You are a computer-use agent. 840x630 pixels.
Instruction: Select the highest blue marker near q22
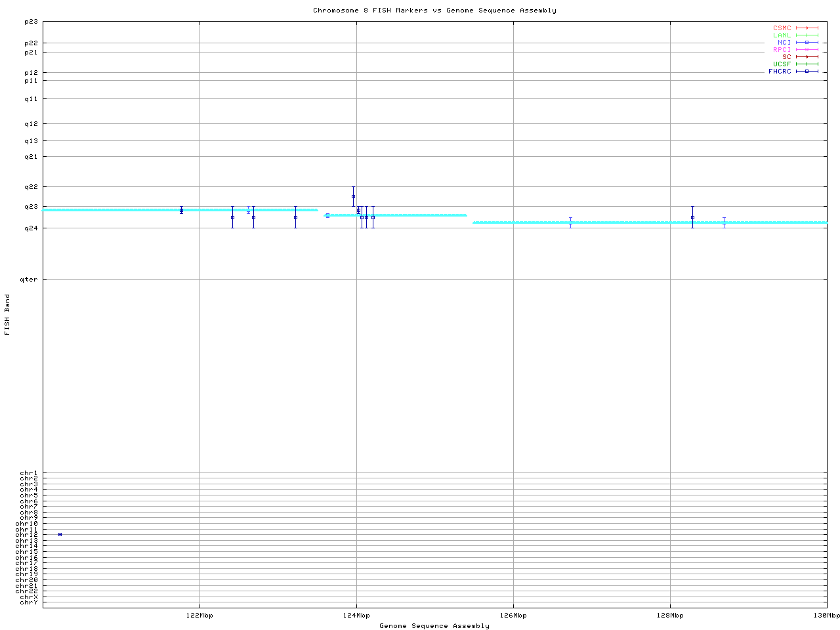pos(353,196)
